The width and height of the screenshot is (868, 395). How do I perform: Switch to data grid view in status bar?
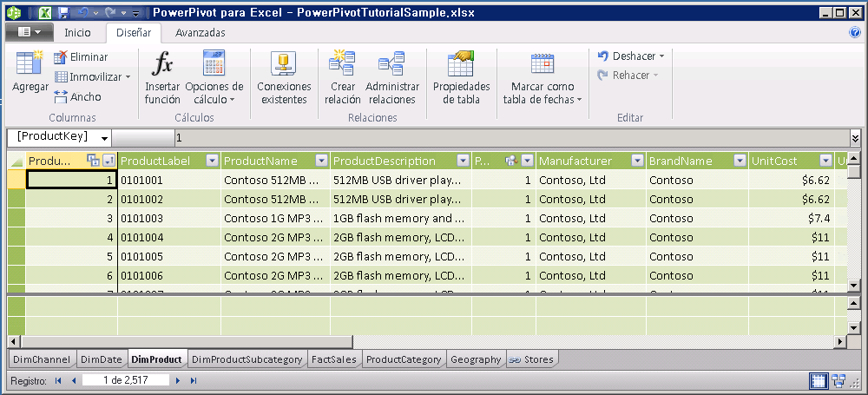[x=819, y=380]
